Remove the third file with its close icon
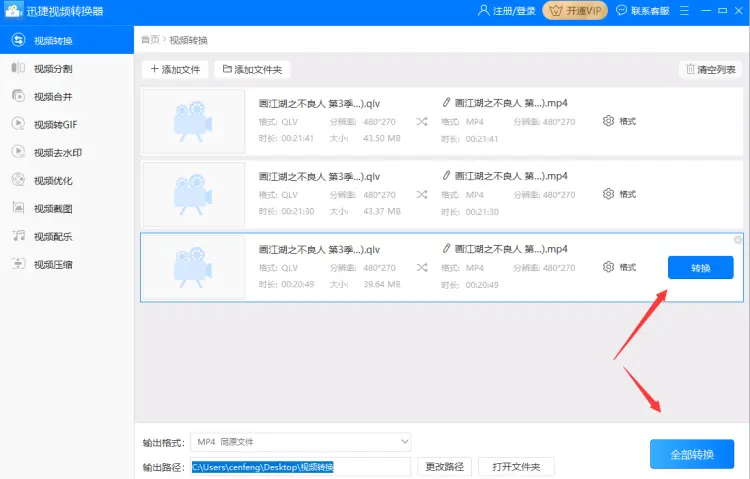The width and height of the screenshot is (750, 479). (738, 239)
